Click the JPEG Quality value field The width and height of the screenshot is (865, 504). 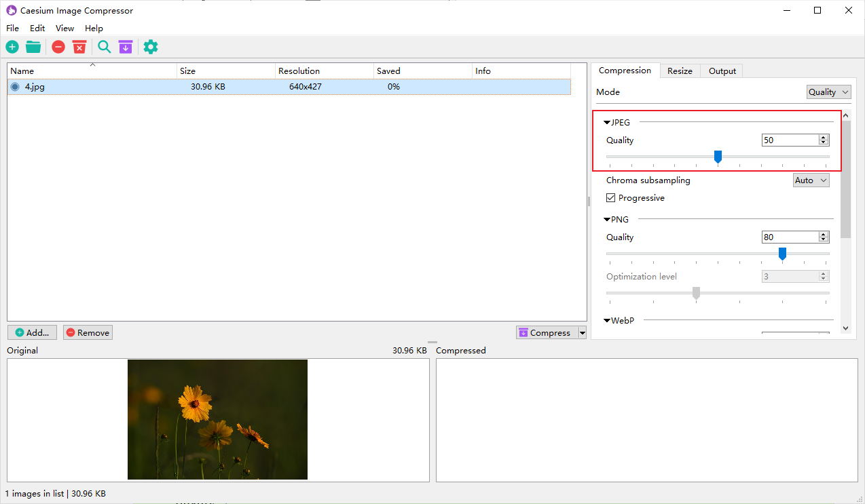click(790, 140)
